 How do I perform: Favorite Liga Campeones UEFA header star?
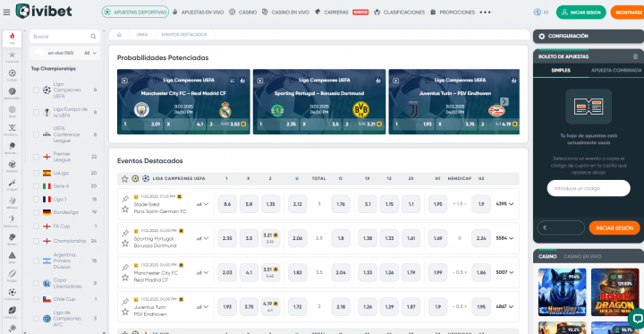(124, 178)
